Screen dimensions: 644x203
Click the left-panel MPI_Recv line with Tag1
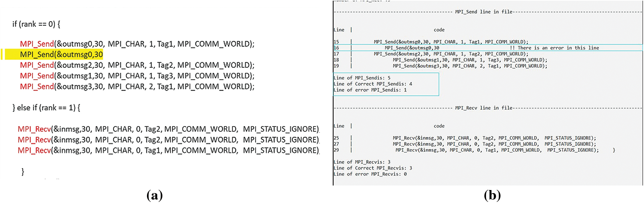coord(168,150)
